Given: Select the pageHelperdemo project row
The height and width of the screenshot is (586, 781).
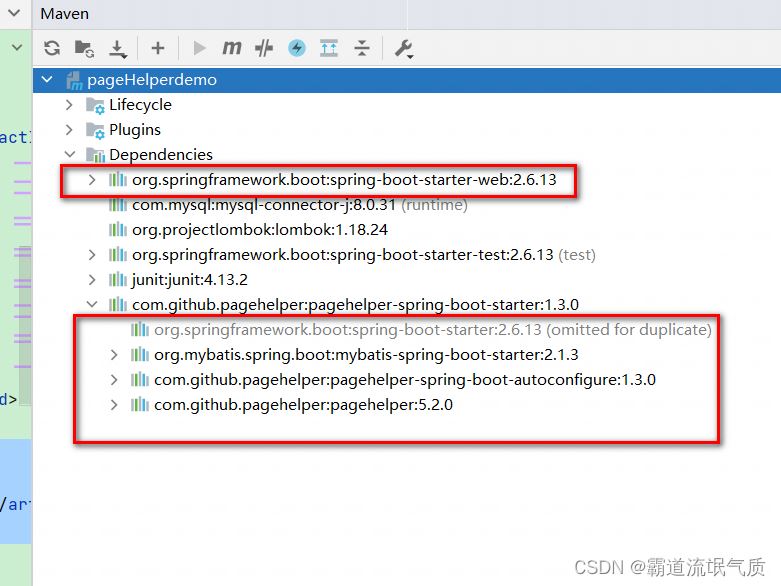Looking at the screenshot, I should (x=406, y=80).
